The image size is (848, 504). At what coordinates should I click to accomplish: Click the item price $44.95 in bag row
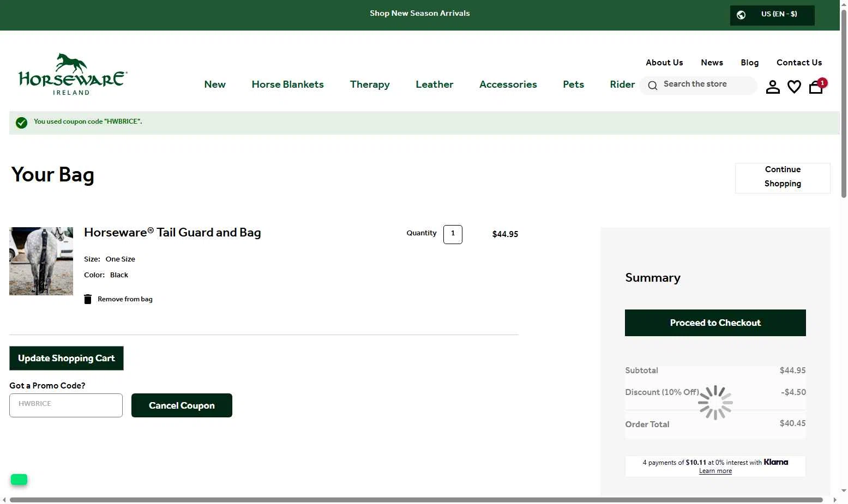[x=505, y=234]
